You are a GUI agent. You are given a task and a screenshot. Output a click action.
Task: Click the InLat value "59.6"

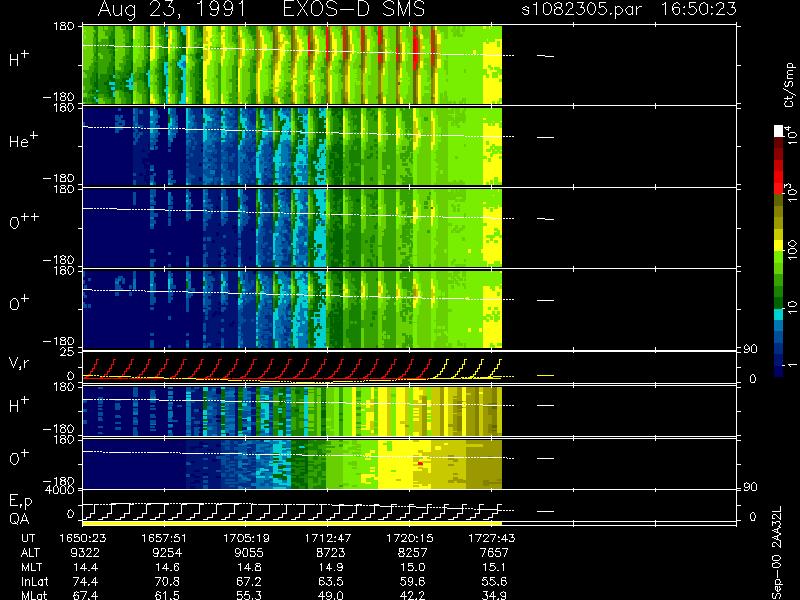point(413,581)
